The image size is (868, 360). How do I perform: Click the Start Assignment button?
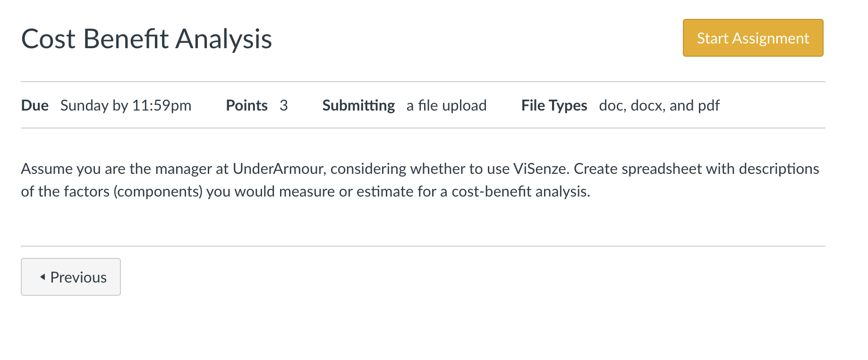[x=753, y=38]
